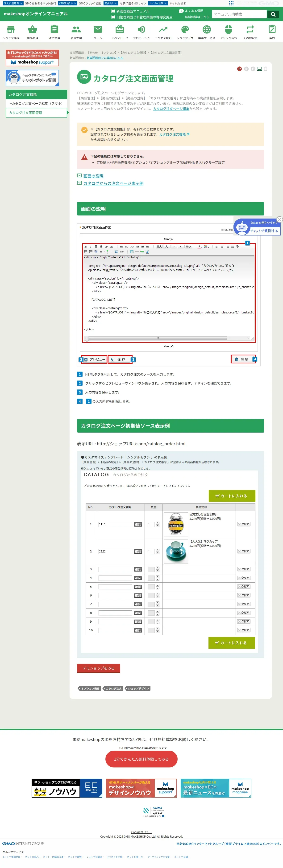Open the 注文管理 clipboard icon menu
Image resolution: width=283 pixels, height=868 pixels.
54,32
